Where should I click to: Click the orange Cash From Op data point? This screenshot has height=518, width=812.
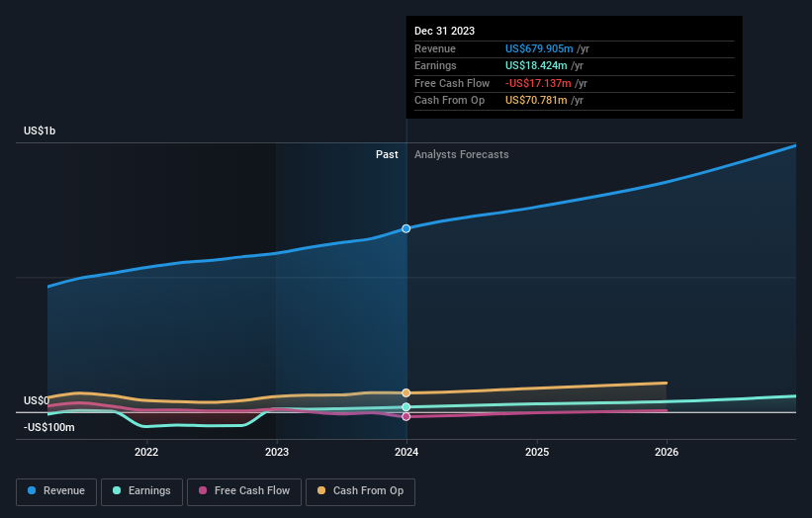coord(406,392)
